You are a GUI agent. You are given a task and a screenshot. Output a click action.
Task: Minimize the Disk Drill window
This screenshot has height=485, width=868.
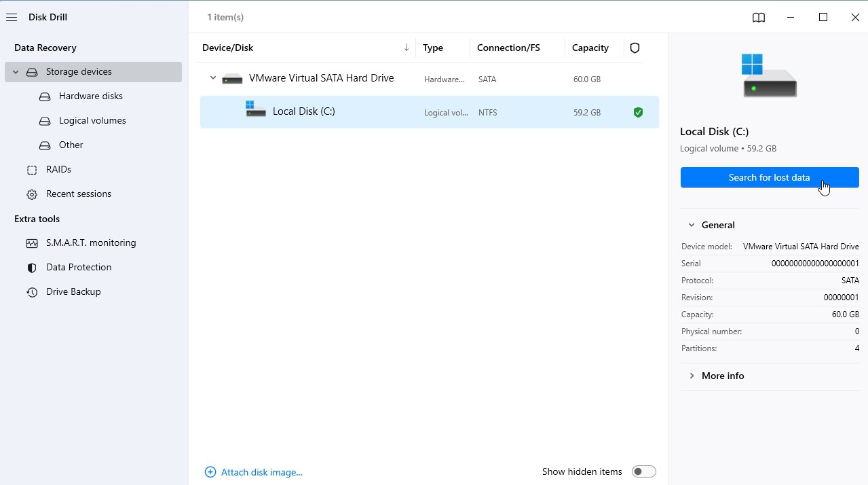click(791, 17)
